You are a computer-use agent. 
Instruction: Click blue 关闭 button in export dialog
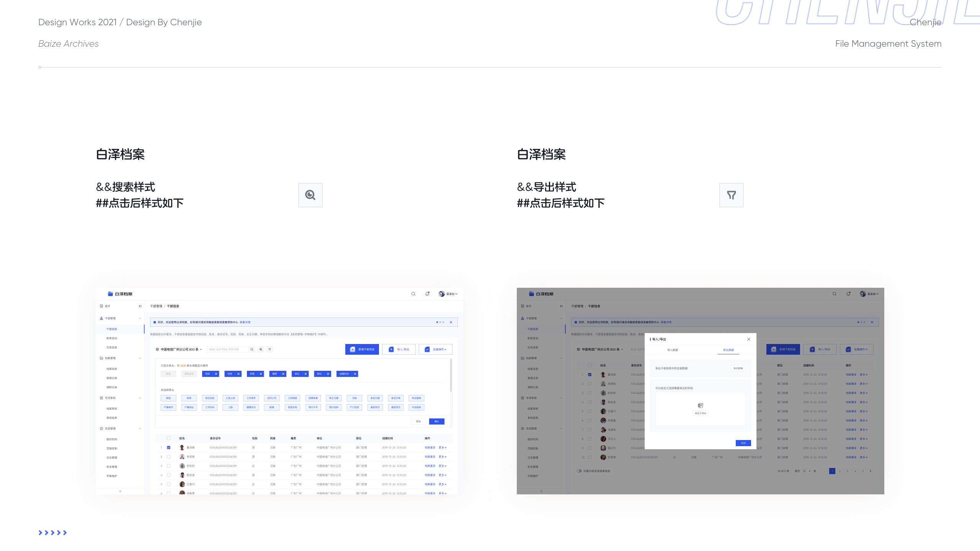point(743,443)
